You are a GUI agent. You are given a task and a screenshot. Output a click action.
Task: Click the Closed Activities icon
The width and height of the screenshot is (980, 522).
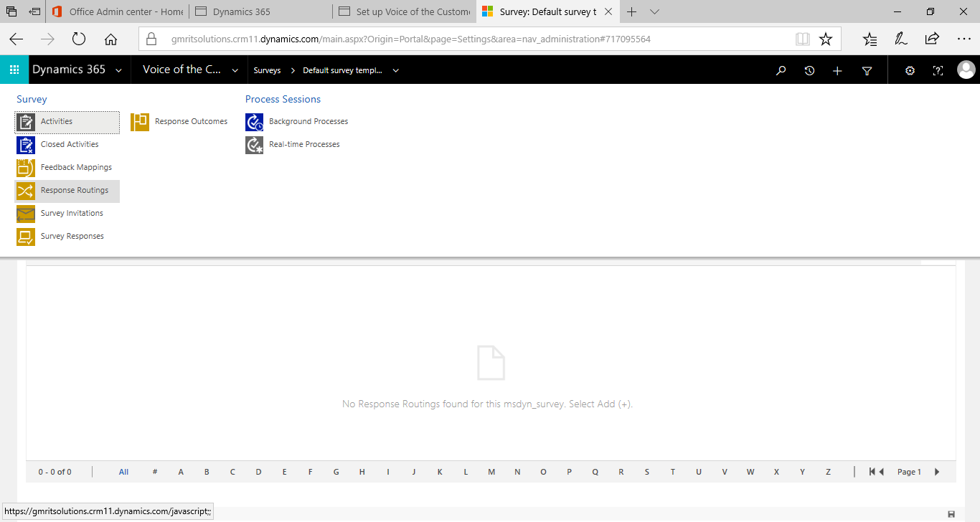point(26,145)
